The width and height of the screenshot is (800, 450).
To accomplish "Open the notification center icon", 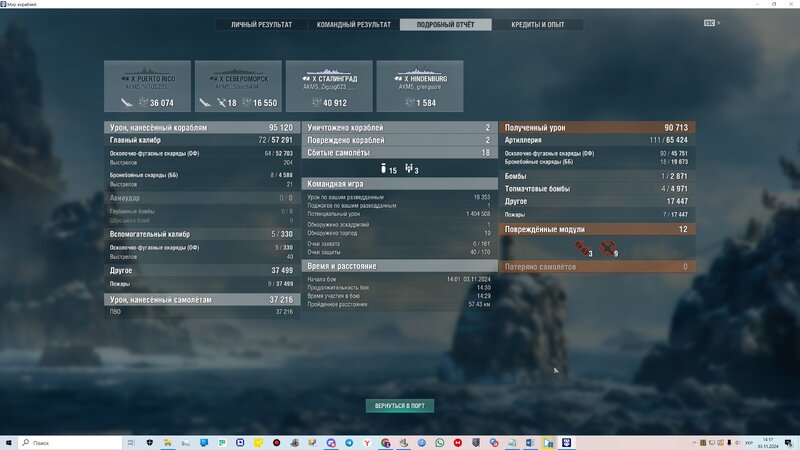I will [789, 442].
